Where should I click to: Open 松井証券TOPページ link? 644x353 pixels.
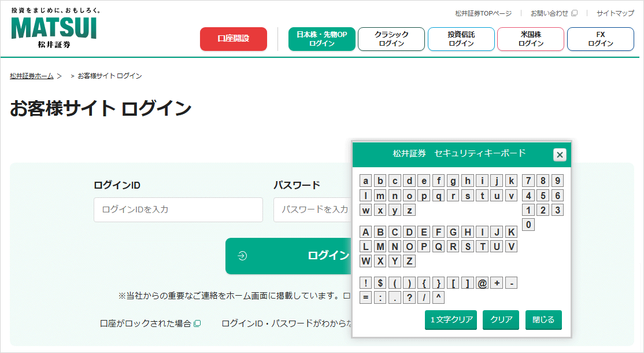(x=483, y=13)
